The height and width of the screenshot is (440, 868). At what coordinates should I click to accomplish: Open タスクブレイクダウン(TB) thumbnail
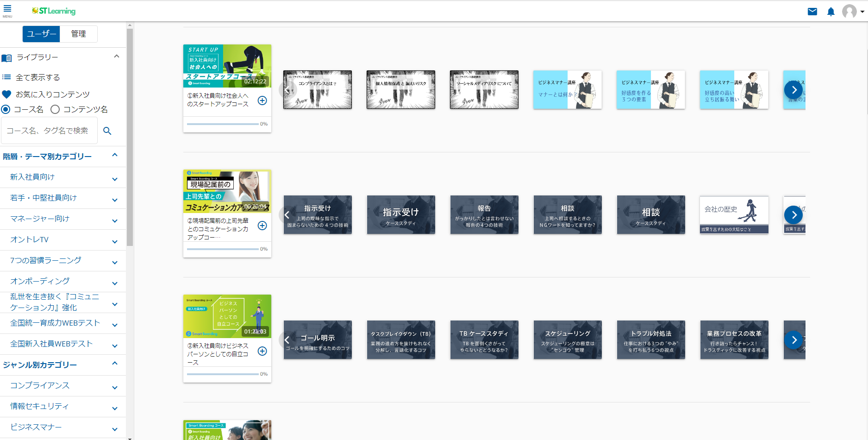[x=401, y=340]
